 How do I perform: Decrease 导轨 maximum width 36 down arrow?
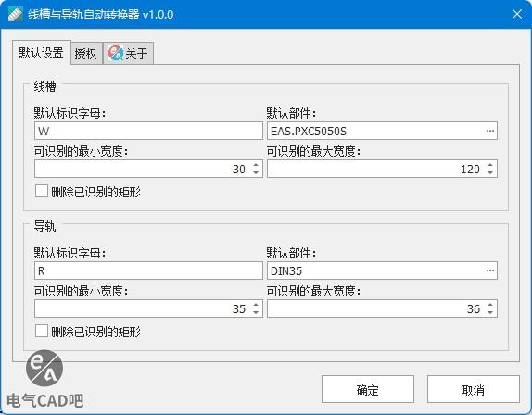pyautogui.click(x=490, y=312)
